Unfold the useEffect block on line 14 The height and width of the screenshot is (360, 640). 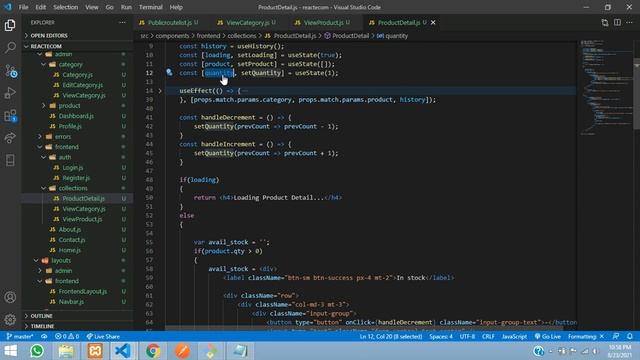(160, 91)
